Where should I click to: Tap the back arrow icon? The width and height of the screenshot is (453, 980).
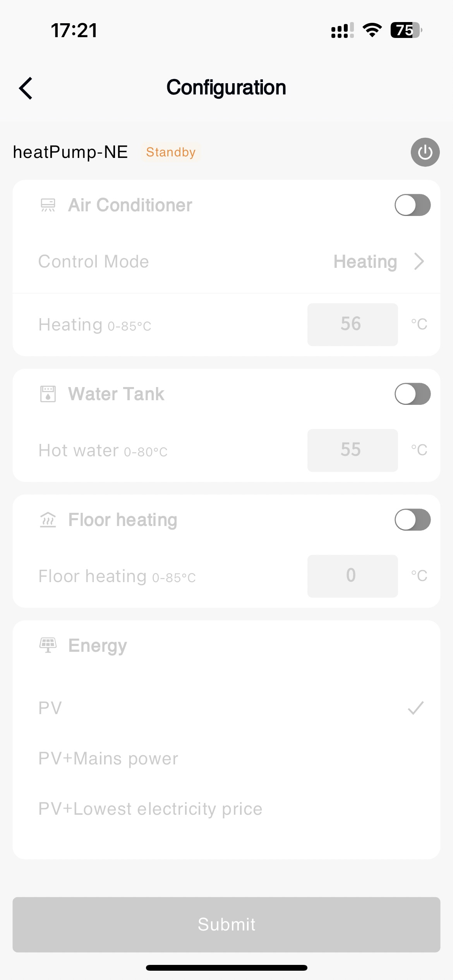pos(26,88)
